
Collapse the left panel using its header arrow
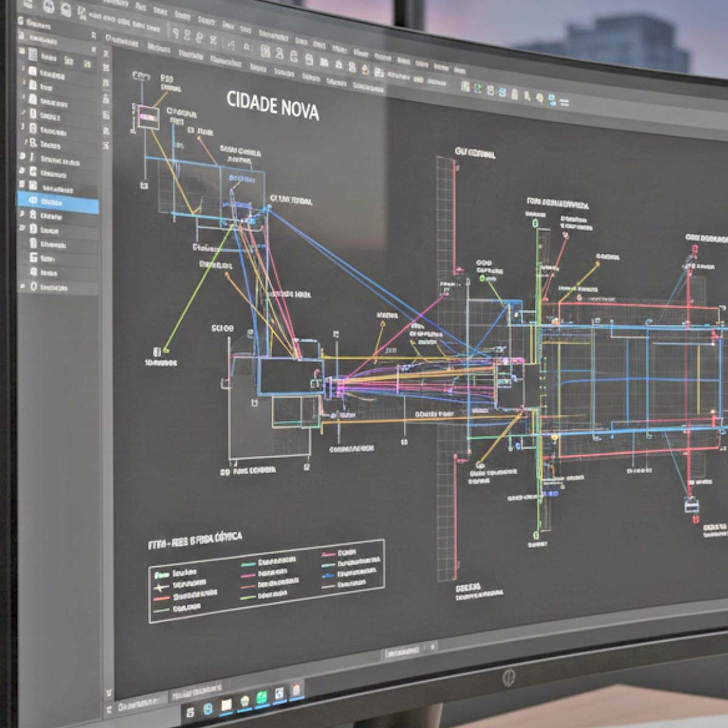coord(93,36)
